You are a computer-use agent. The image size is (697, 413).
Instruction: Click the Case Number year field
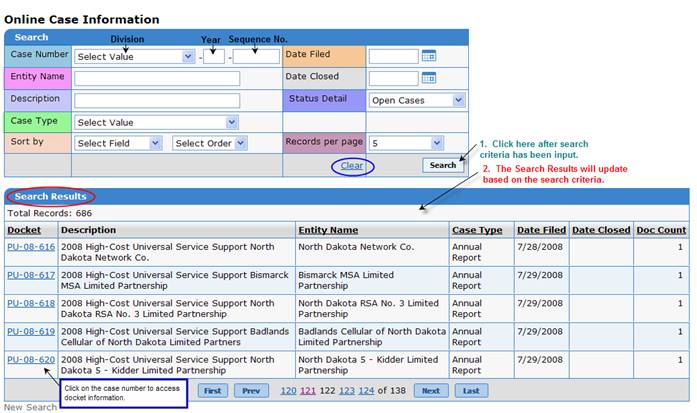click(x=214, y=56)
